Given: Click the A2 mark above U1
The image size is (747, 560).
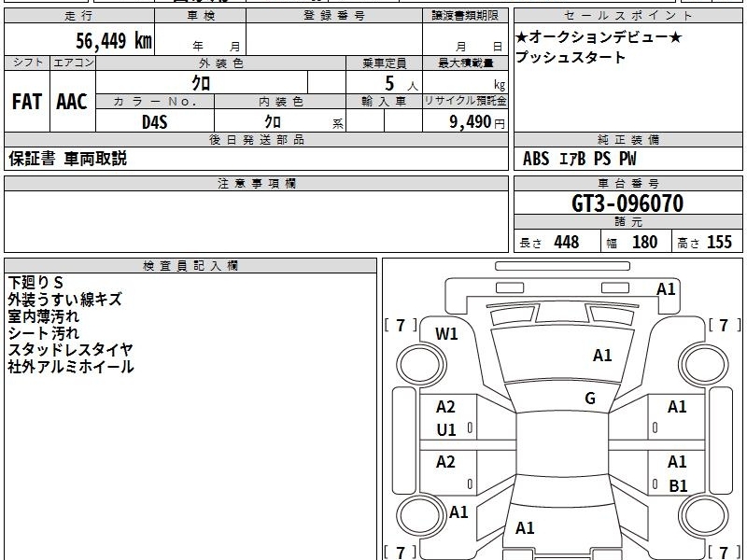Looking at the screenshot, I should (446, 407).
